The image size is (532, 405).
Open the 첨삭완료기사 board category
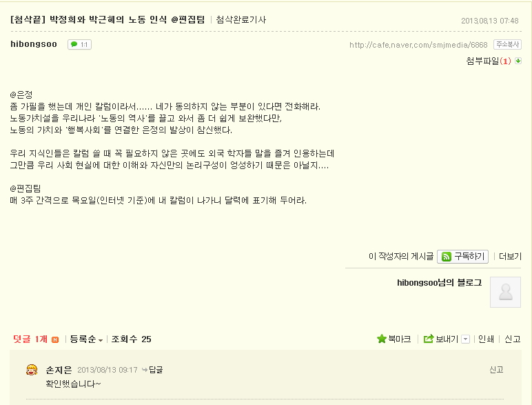(x=241, y=19)
